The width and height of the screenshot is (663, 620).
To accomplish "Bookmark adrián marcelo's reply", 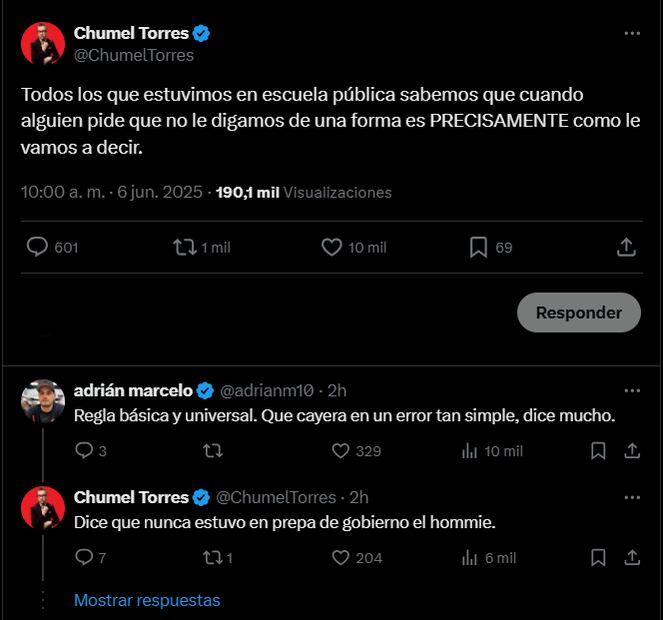I will point(598,451).
